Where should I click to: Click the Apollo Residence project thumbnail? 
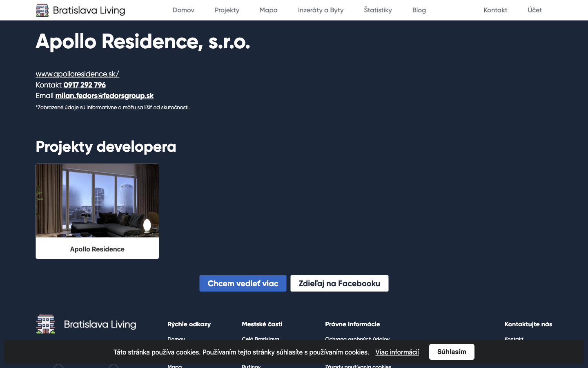click(x=97, y=201)
